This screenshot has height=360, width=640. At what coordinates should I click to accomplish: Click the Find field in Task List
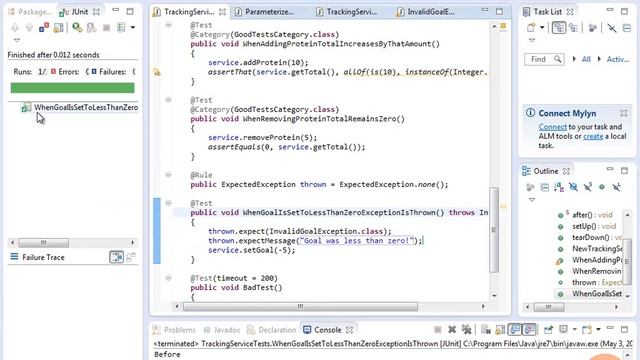(x=544, y=59)
